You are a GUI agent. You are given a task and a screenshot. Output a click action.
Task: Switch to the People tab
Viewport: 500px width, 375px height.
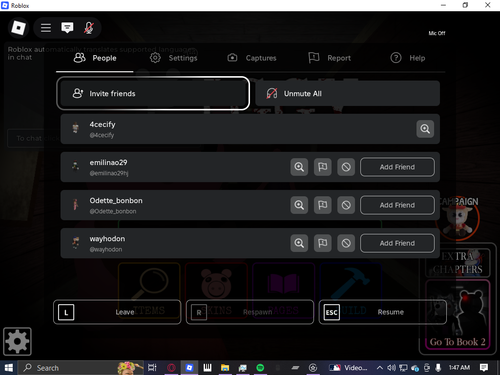95,58
